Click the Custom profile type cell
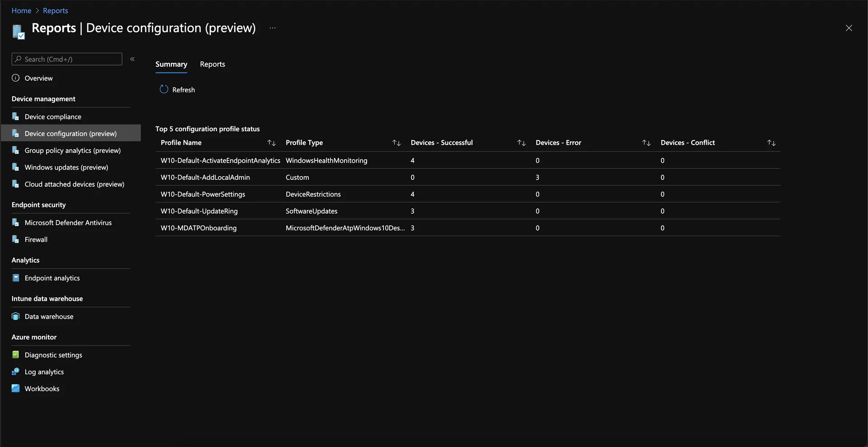868x447 pixels. pyautogui.click(x=297, y=177)
